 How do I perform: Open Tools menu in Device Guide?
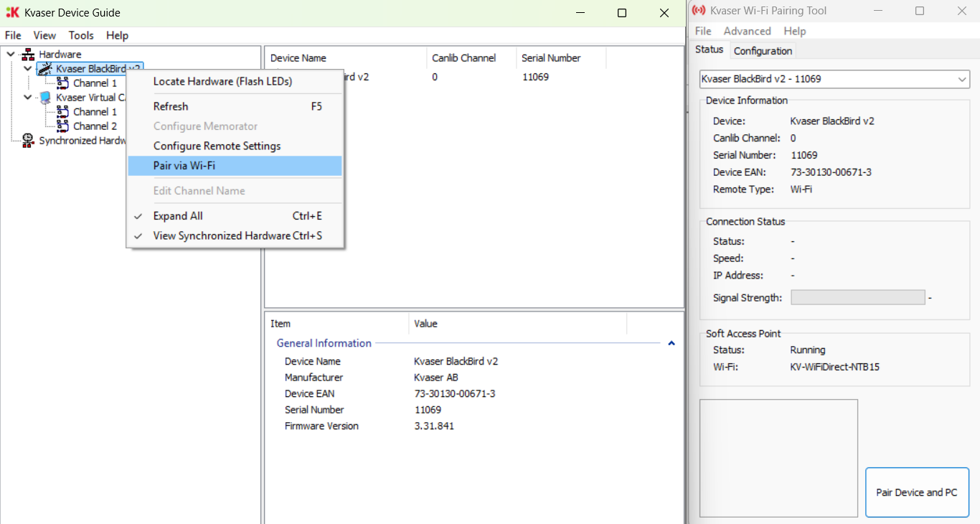(81, 35)
